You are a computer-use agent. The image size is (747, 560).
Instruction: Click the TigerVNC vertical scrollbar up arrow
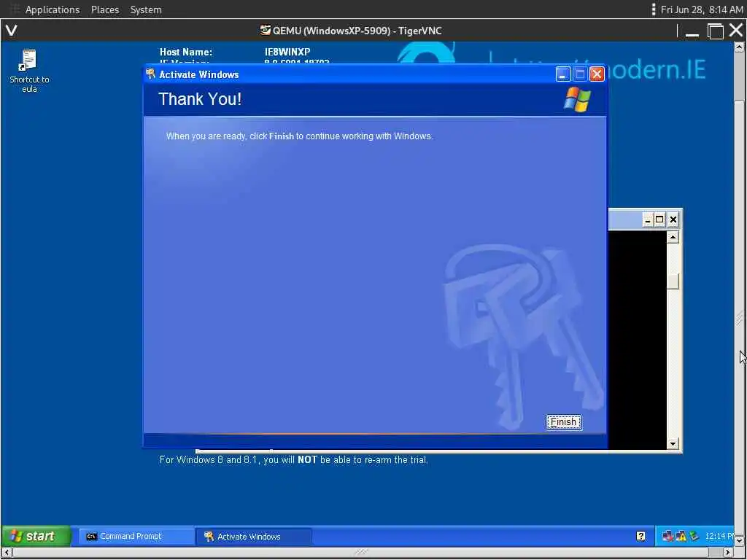click(739, 47)
